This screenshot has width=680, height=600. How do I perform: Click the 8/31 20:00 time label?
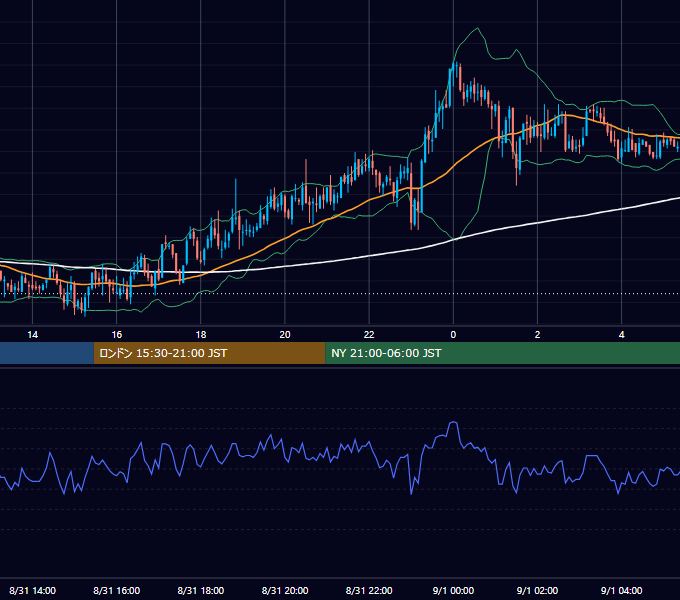285,590
